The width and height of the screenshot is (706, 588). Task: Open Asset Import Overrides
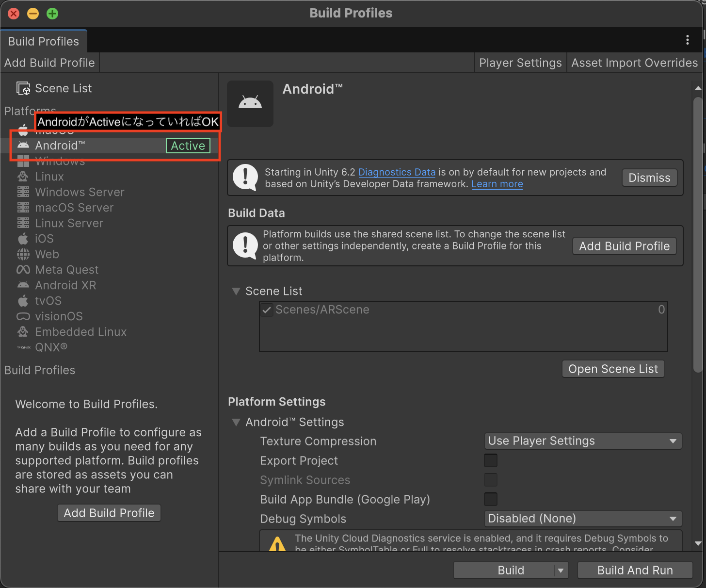pyautogui.click(x=634, y=63)
